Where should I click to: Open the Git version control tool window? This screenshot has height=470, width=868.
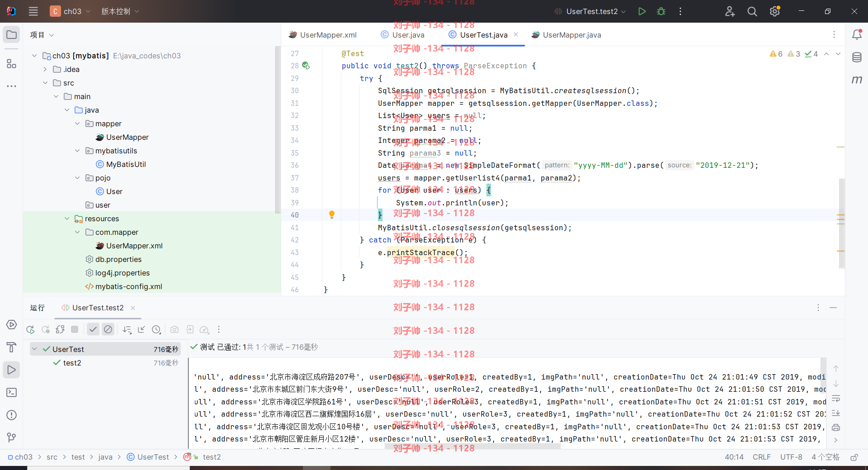pos(12,437)
